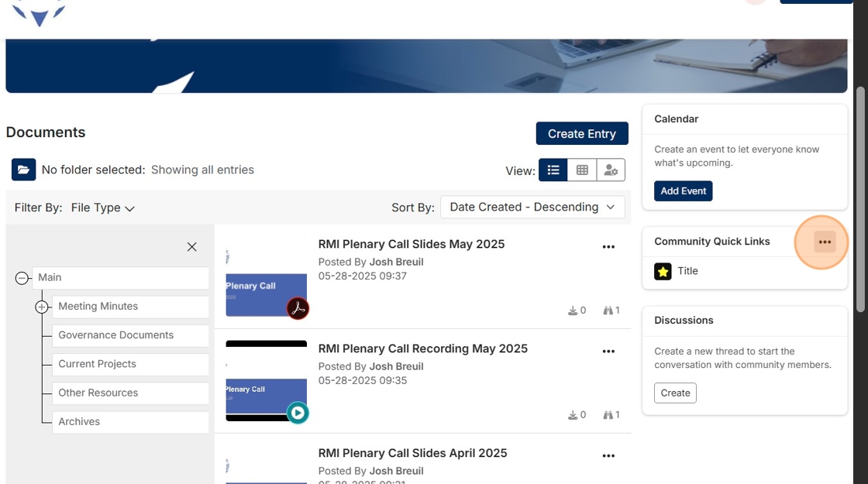The width and height of the screenshot is (868, 484).
Task: Click the Discussions panel heading
Action: coord(684,321)
